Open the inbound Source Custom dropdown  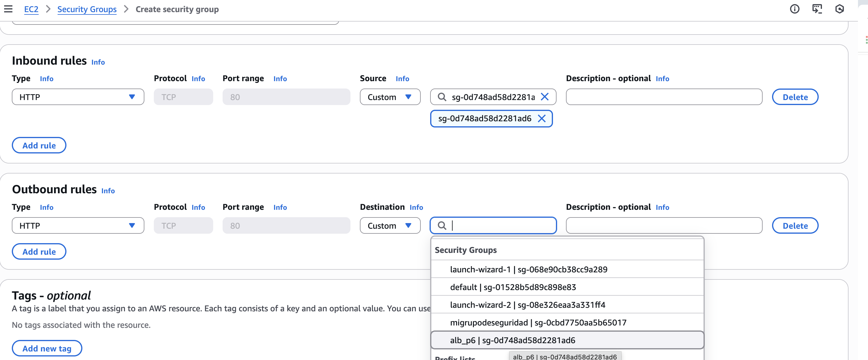390,97
